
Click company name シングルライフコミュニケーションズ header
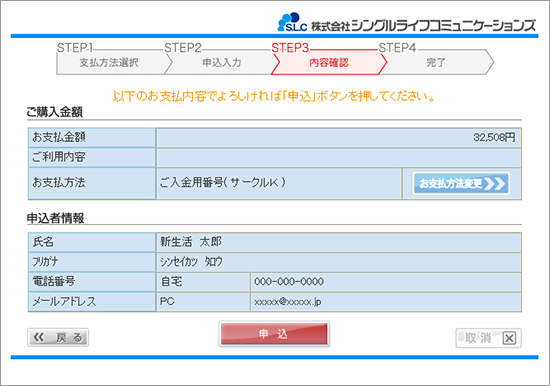pos(443,26)
